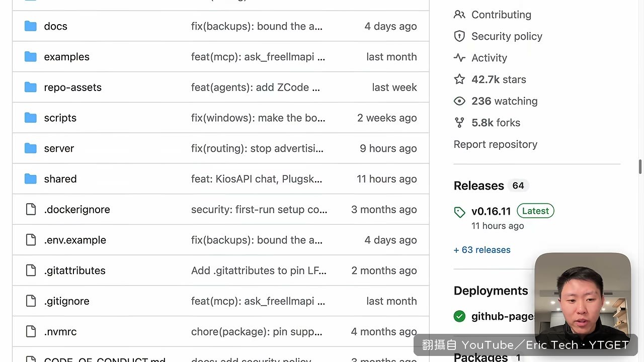Open the repo-assets folder
Screen dimensions: 644x362
(x=72, y=87)
